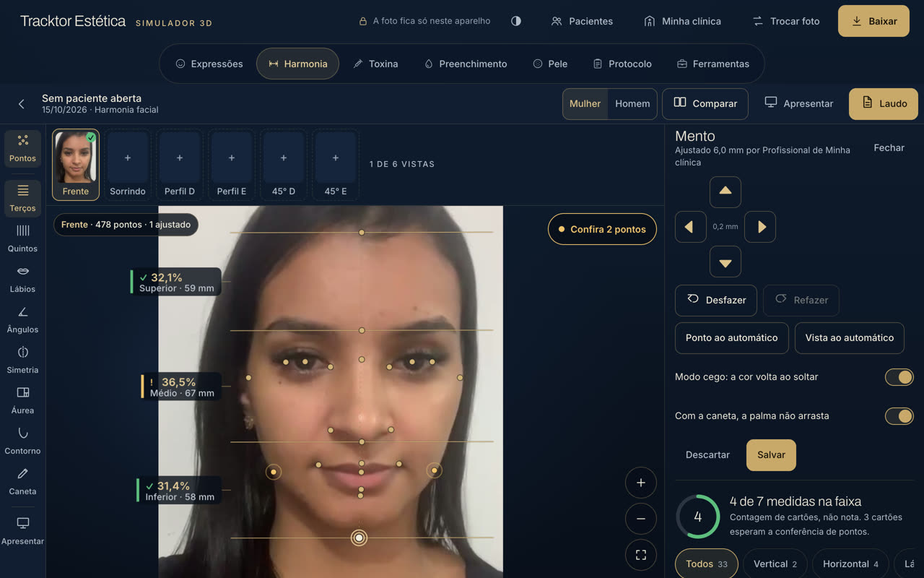Click Apresentar in the left sidebar

(22, 531)
